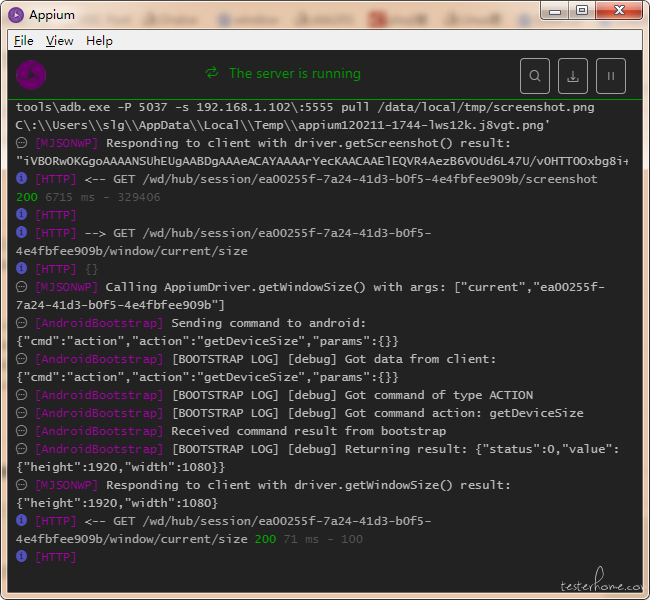Click debug icon beside 'Got command of type ACTION'

(22, 395)
